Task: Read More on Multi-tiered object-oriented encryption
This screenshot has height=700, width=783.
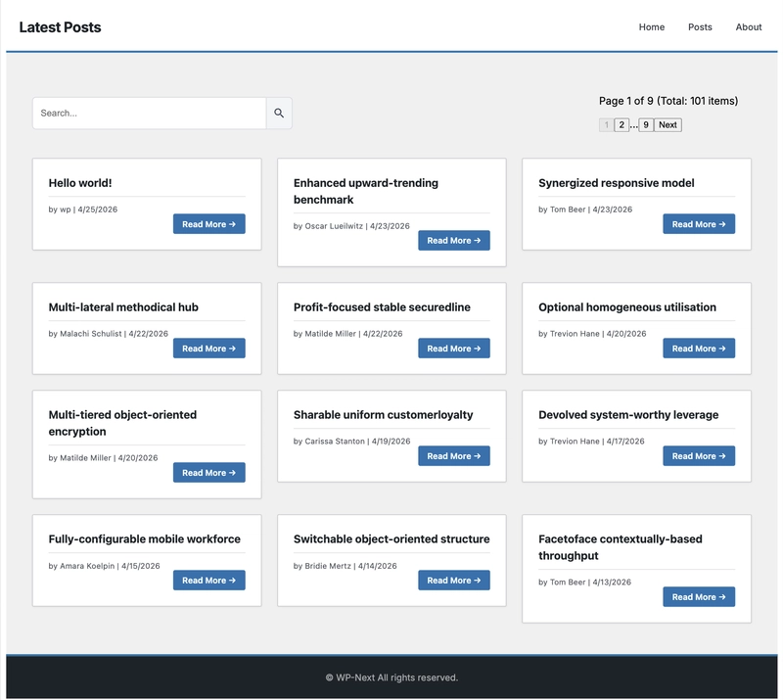Action: tap(208, 472)
